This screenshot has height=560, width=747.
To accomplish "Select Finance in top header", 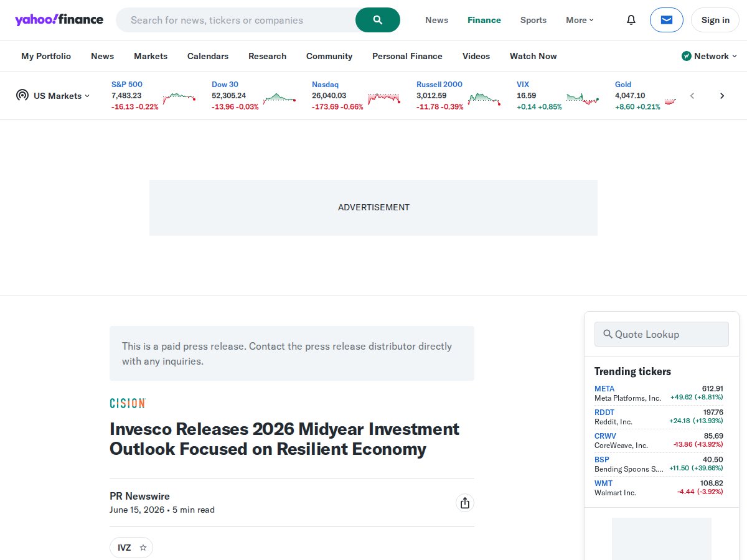I will coord(484,20).
